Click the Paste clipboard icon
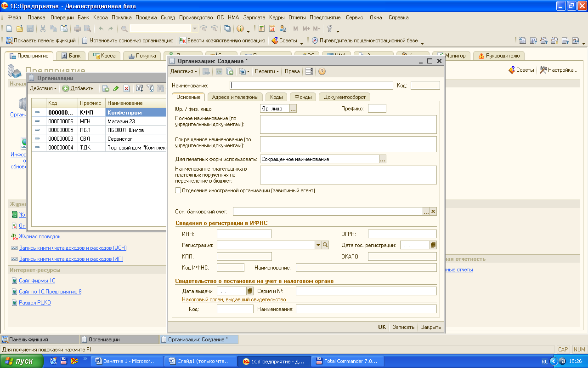588x368 pixels. point(64,29)
